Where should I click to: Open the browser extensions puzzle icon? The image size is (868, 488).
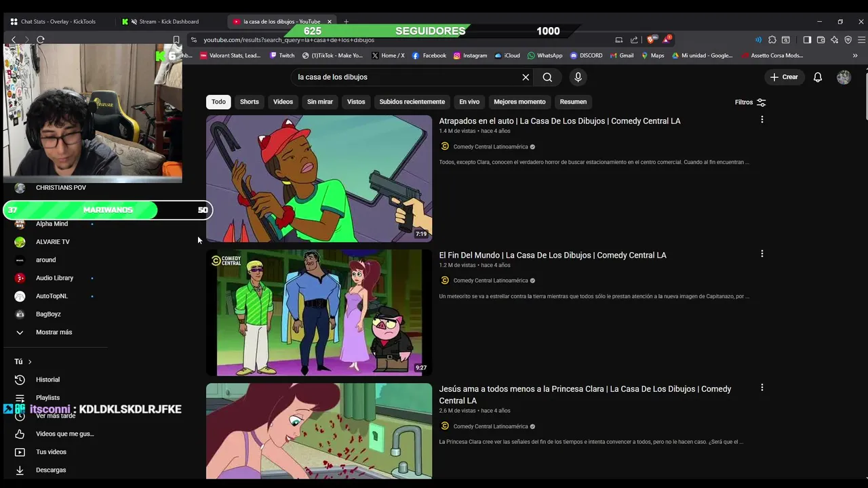coord(772,40)
